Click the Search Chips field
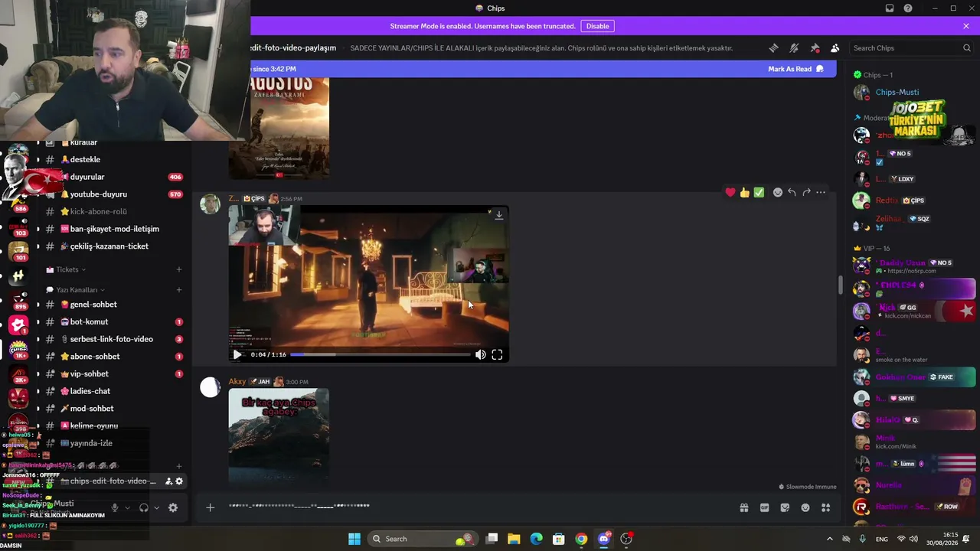Image resolution: width=980 pixels, height=551 pixels. pyautogui.click(x=911, y=48)
